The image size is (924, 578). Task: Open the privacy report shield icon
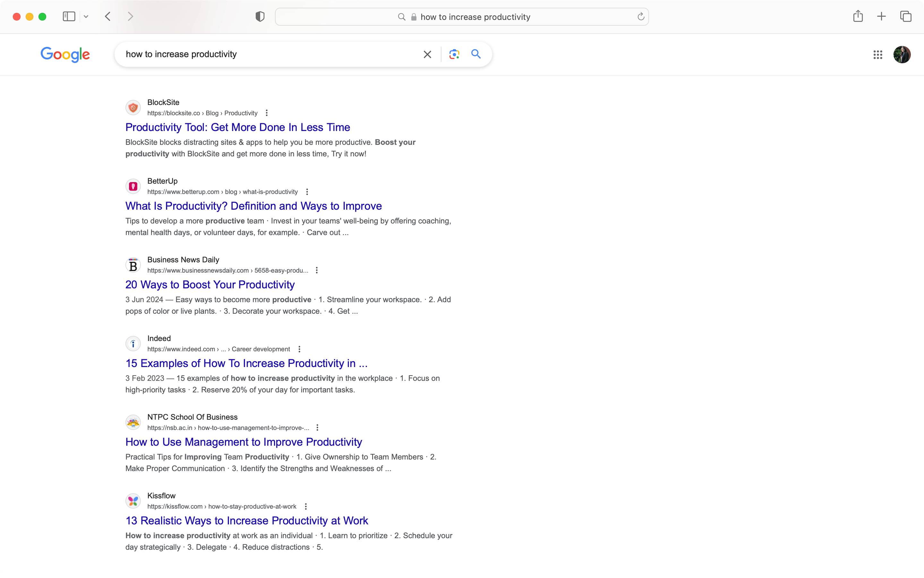[260, 16]
